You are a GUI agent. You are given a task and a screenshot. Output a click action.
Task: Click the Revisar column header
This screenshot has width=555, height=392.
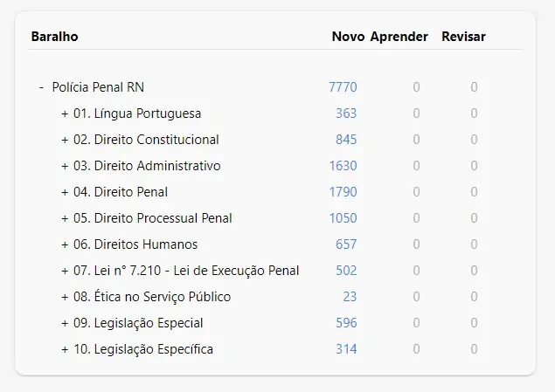(464, 37)
